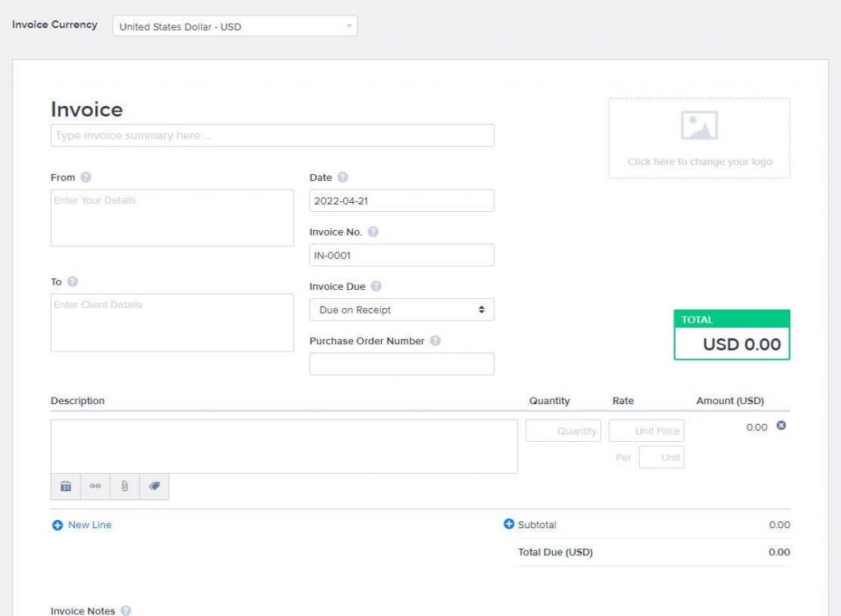
Task: Click the Purchase Order Number input field
Action: tap(402, 364)
